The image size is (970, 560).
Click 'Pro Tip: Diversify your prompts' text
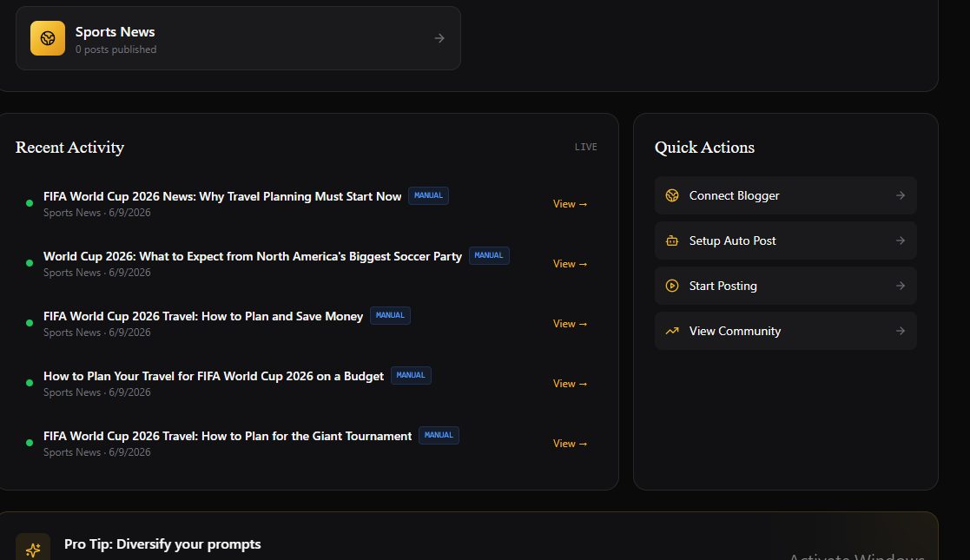(x=162, y=544)
